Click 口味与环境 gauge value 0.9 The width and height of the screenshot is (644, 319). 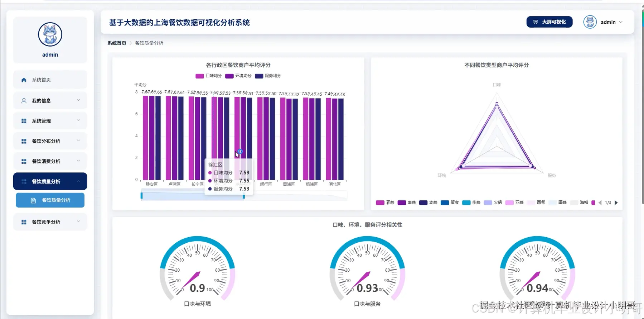click(197, 288)
